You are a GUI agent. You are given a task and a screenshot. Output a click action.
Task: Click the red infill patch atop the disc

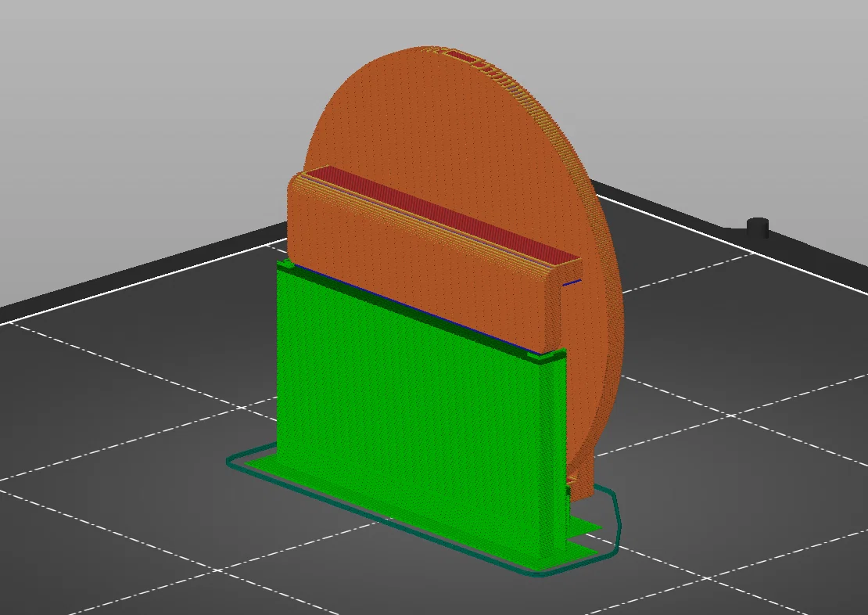pyautogui.click(x=461, y=56)
